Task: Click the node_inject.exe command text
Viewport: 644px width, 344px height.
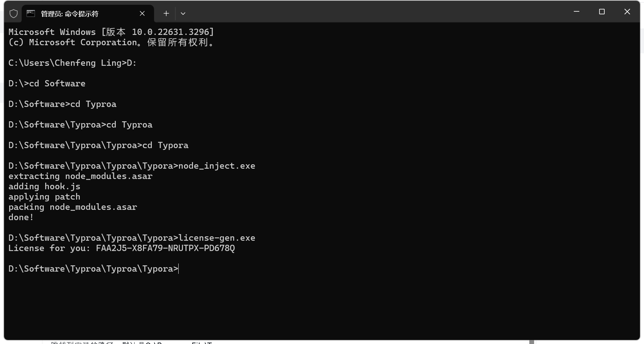Action: [x=217, y=166]
